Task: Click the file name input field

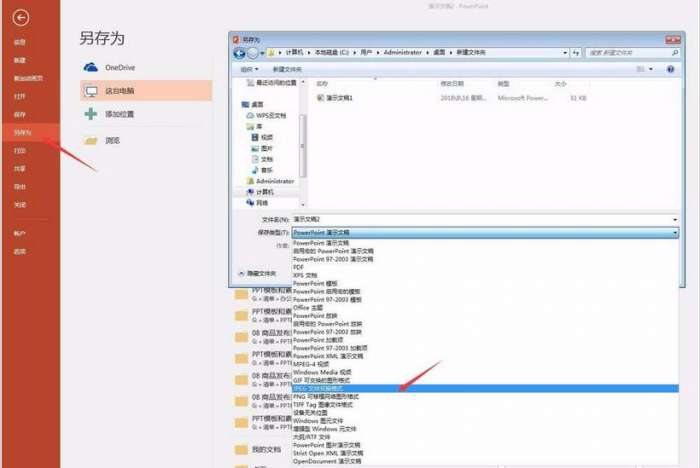Action: 482,220
